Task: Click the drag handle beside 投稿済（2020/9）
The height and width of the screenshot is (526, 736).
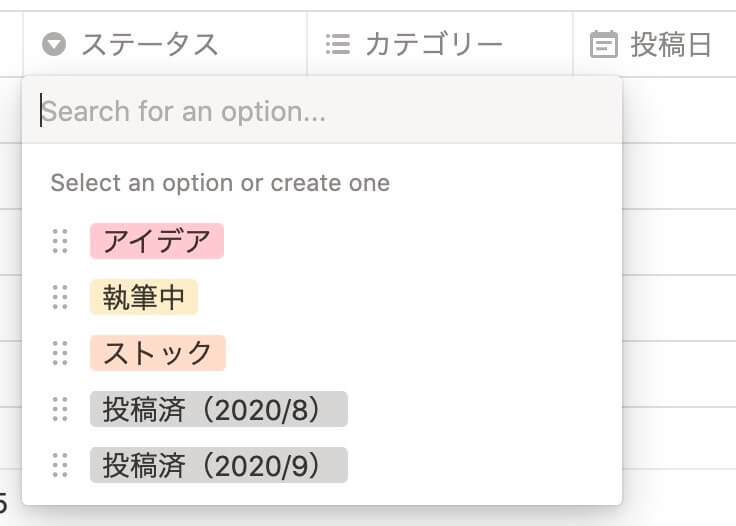Action: (60, 465)
